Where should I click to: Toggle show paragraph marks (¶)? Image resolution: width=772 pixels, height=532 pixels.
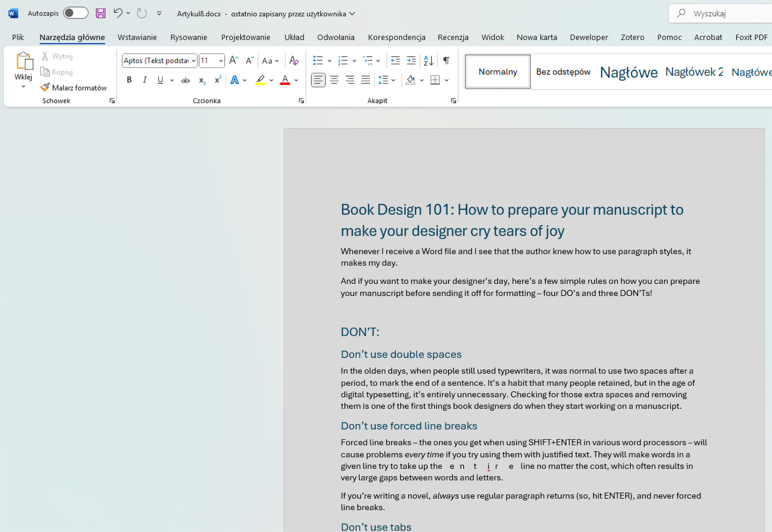446,60
